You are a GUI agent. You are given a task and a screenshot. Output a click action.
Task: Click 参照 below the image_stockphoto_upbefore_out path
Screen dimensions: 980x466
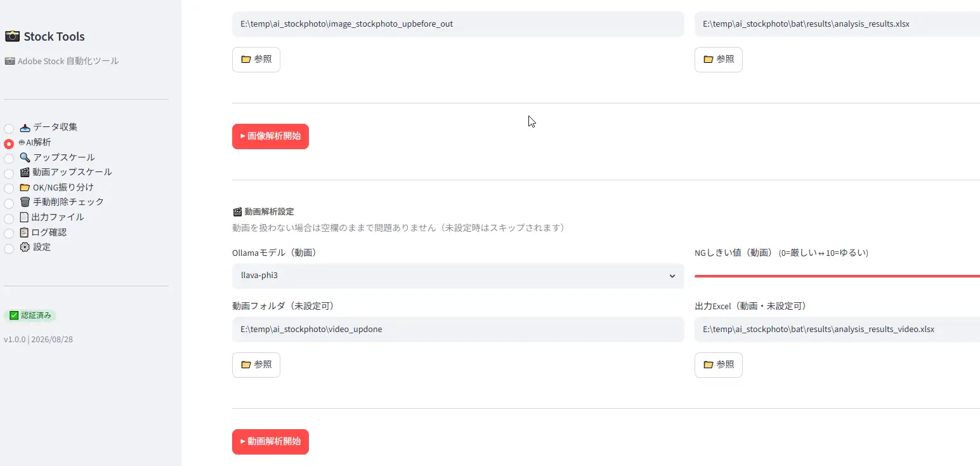click(x=256, y=59)
